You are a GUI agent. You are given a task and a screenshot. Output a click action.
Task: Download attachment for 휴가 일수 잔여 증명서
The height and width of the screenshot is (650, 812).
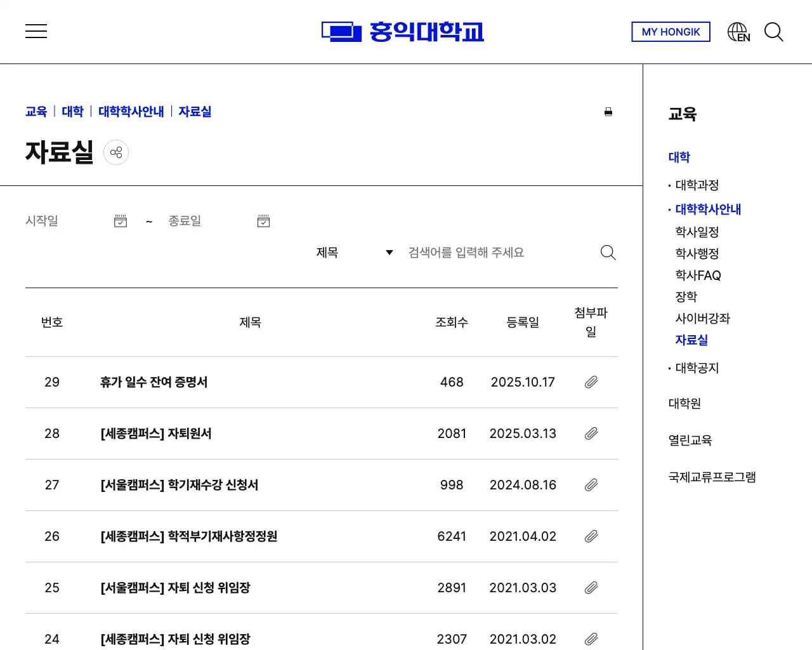pos(591,381)
